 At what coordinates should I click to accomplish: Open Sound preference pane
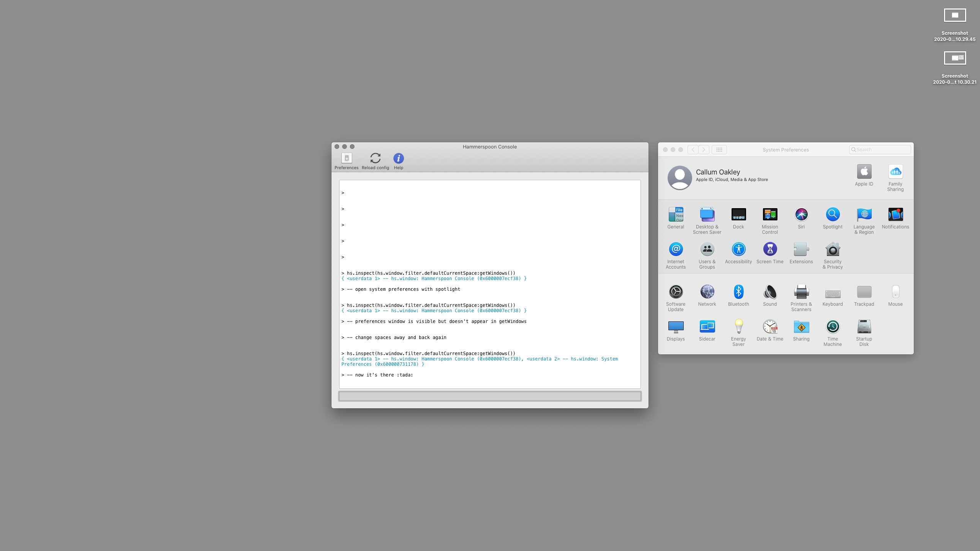tap(770, 292)
